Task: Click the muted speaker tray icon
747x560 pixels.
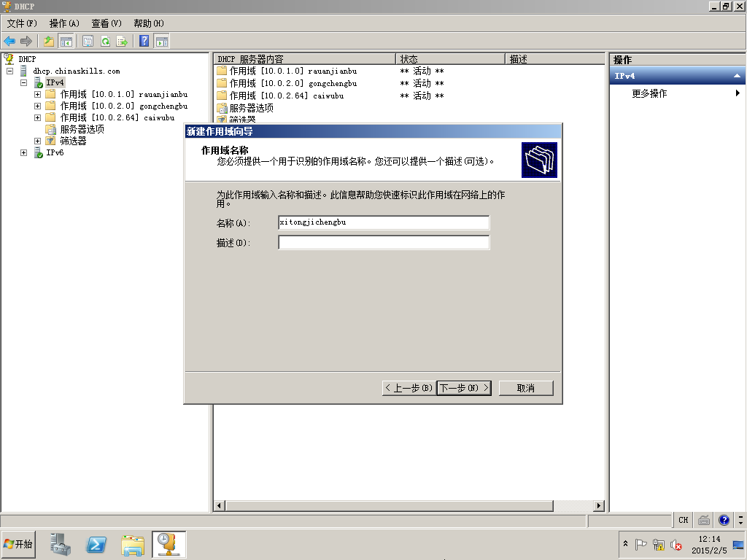Action: pyautogui.click(x=676, y=545)
